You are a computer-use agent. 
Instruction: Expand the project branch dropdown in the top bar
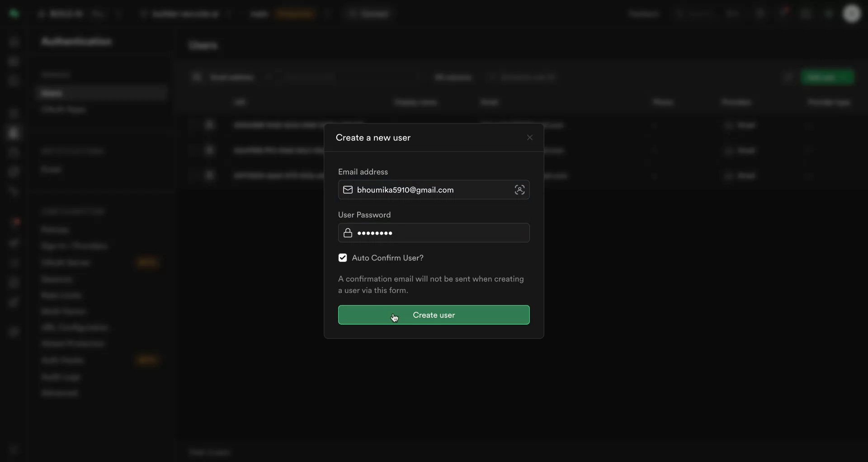click(229, 14)
